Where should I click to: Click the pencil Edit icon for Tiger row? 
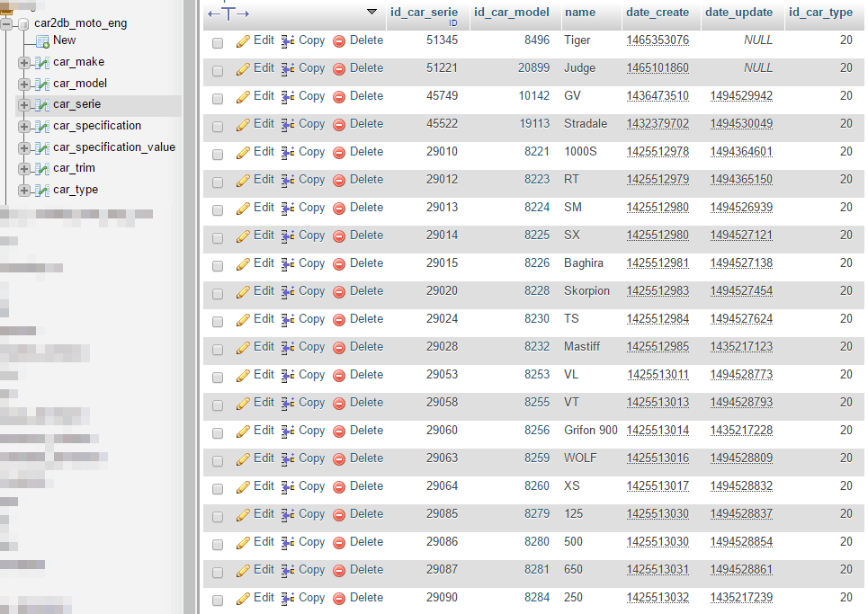[x=243, y=41]
